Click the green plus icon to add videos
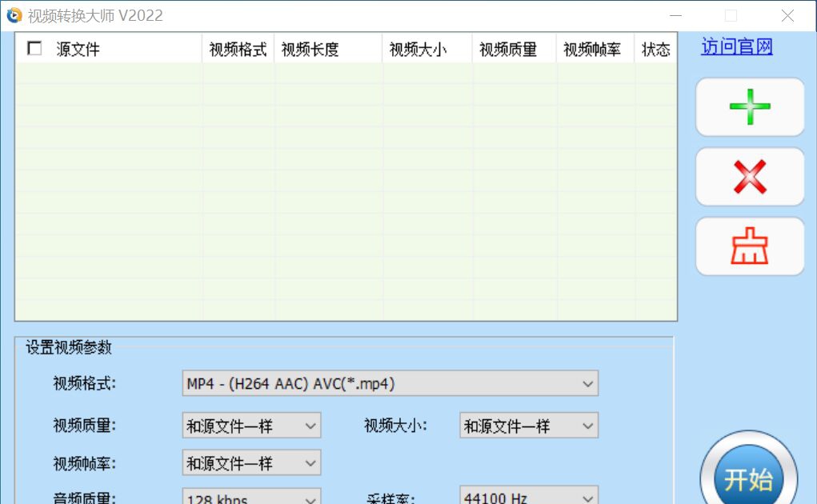 pyautogui.click(x=749, y=106)
